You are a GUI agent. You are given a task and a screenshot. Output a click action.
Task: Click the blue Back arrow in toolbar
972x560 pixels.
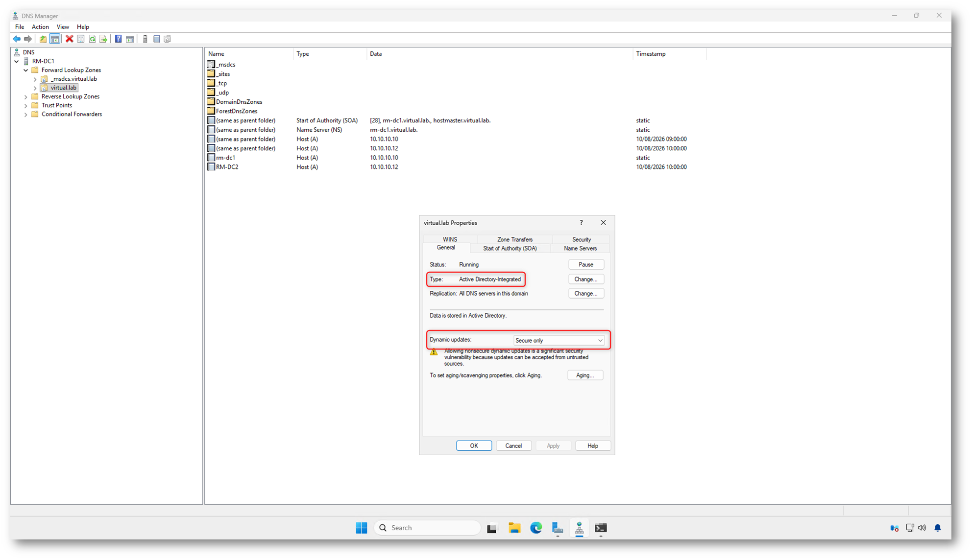[x=17, y=39]
